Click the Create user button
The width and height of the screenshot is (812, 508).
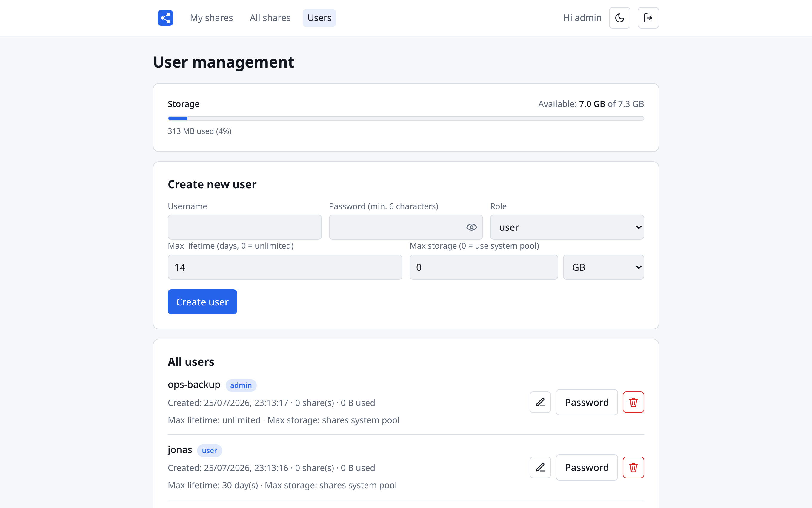[x=202, y=302]
